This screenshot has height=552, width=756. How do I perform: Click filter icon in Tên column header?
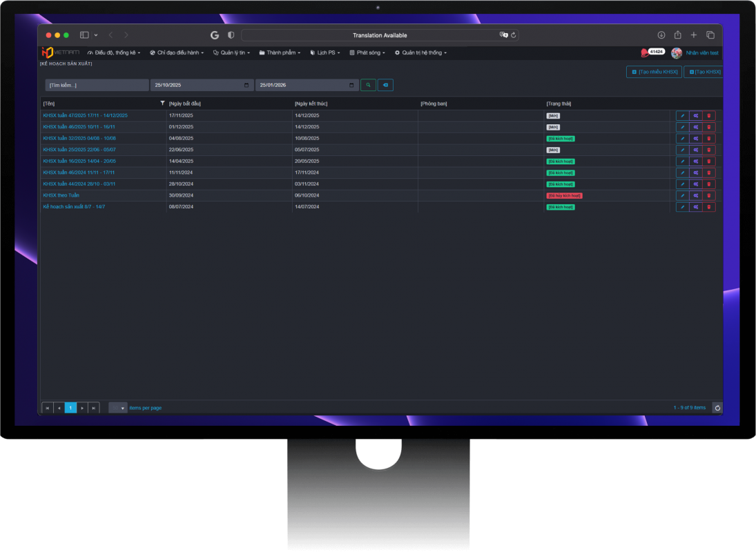(162, 103)
